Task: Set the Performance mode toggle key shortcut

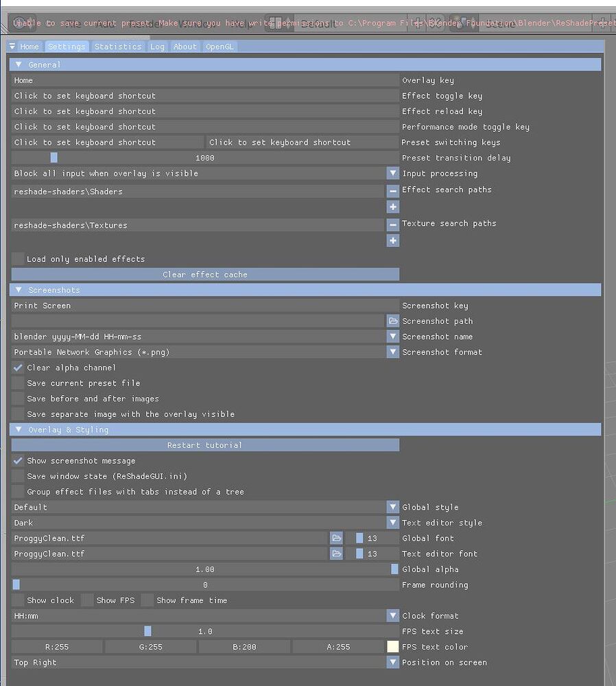Action: [205, 127]
